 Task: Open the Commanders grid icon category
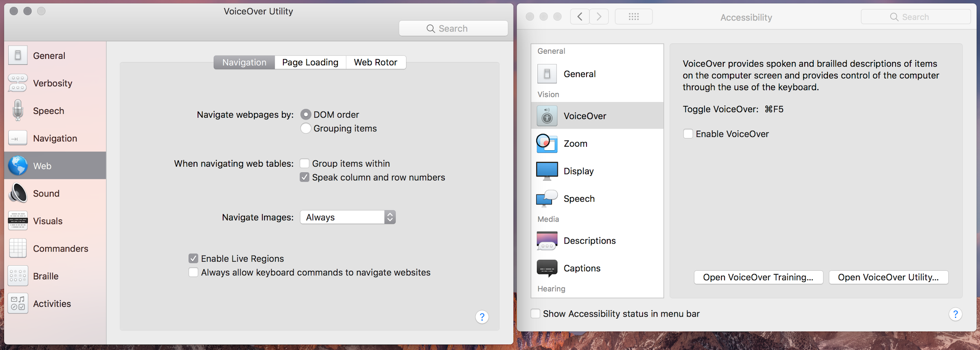(x=18, y=248)
